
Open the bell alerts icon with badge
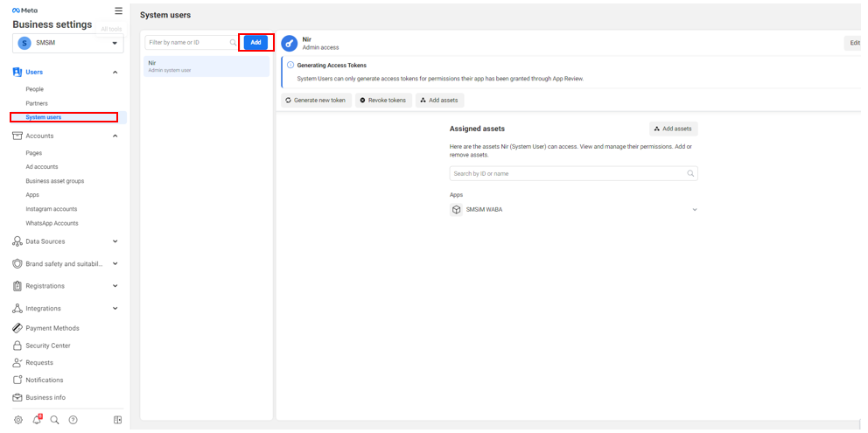(37, 420)
